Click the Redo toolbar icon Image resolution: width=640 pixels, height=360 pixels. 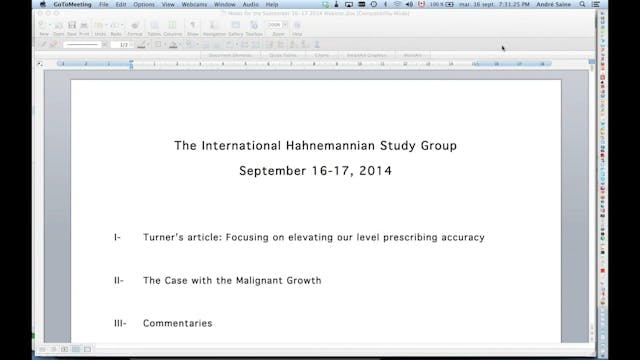click(115, 26)
